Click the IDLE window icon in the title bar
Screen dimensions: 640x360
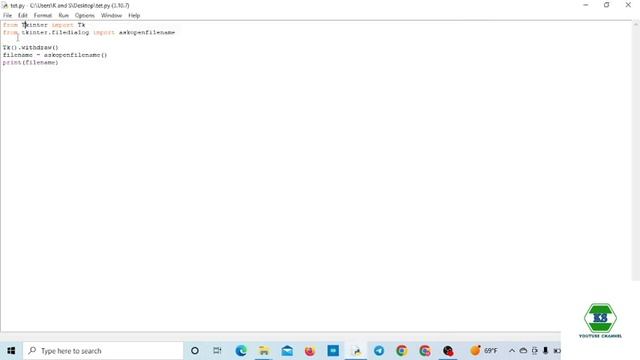click(x=5, y=5)
